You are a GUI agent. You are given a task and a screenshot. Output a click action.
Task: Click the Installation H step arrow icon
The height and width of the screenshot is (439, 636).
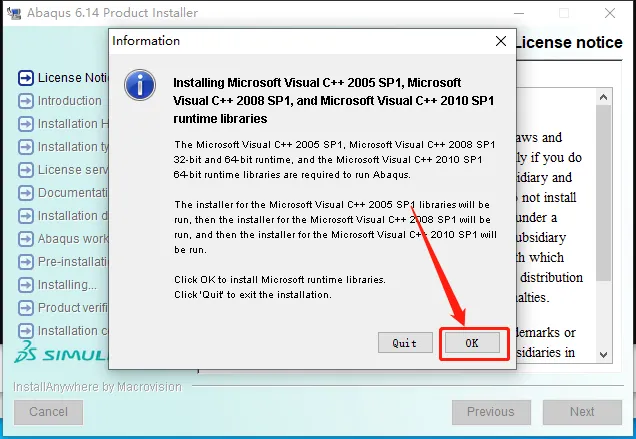(x=26, y=124)
